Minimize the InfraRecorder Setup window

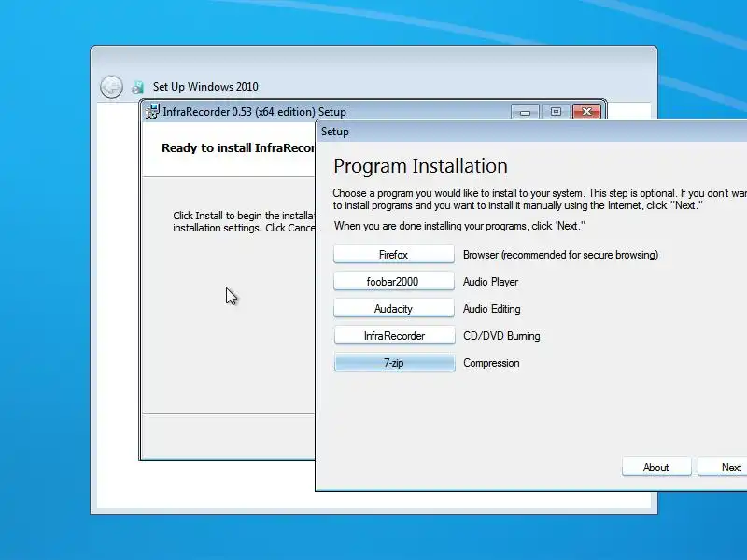525,112
